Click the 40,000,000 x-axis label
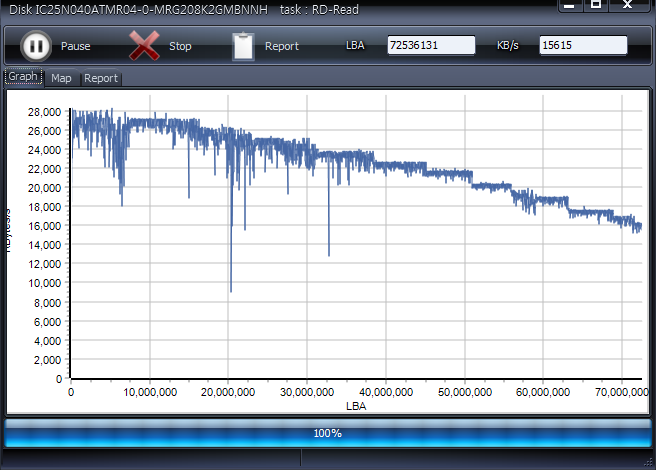The width and height of the screenshot is (656, 470). click(386, 392)
